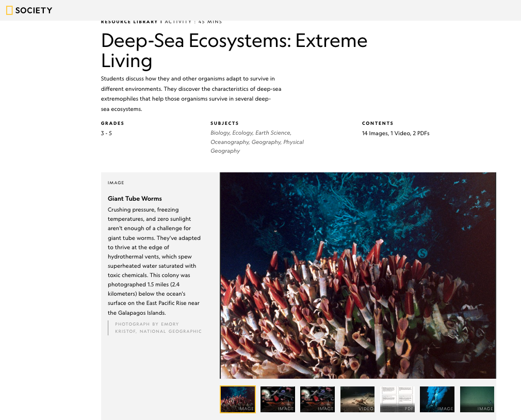Click the yellow National Geographic frame logo
521x420 pixels.
pos(9,10)
